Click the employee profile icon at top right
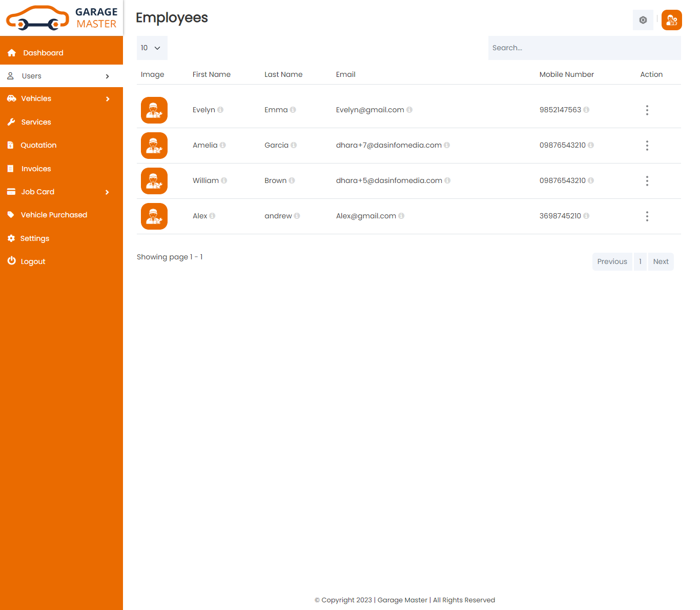 tap(671, 20)
